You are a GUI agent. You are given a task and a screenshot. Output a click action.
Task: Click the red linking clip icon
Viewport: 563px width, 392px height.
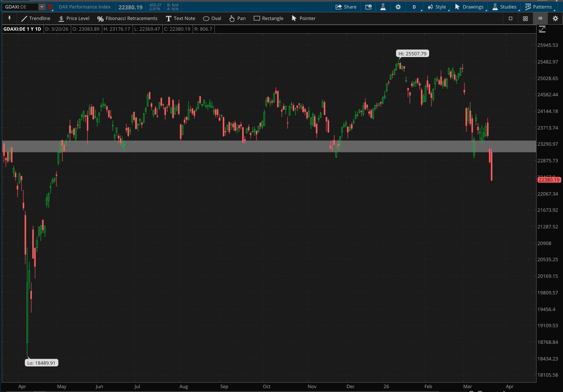(x=50, y=7)
